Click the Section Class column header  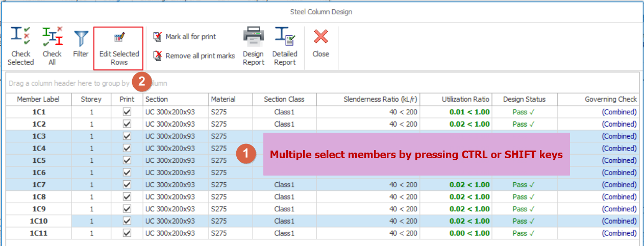point(284,99)
